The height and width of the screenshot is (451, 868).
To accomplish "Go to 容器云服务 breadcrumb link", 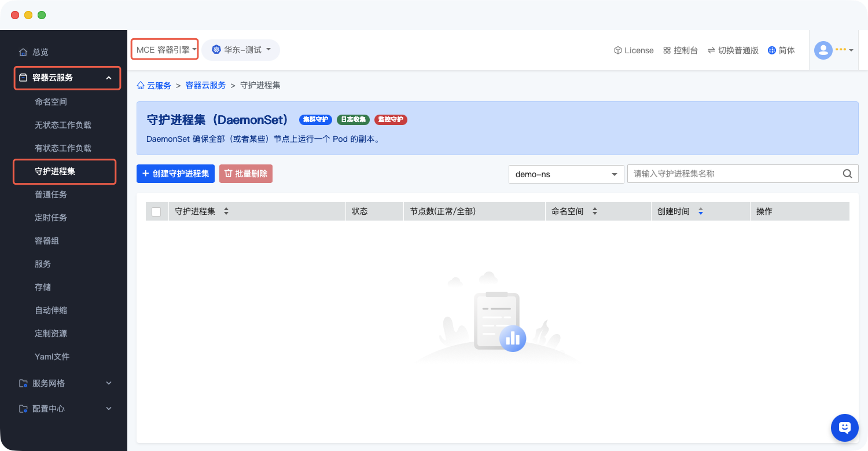I will pyautogui.click(x=205, y=85).
